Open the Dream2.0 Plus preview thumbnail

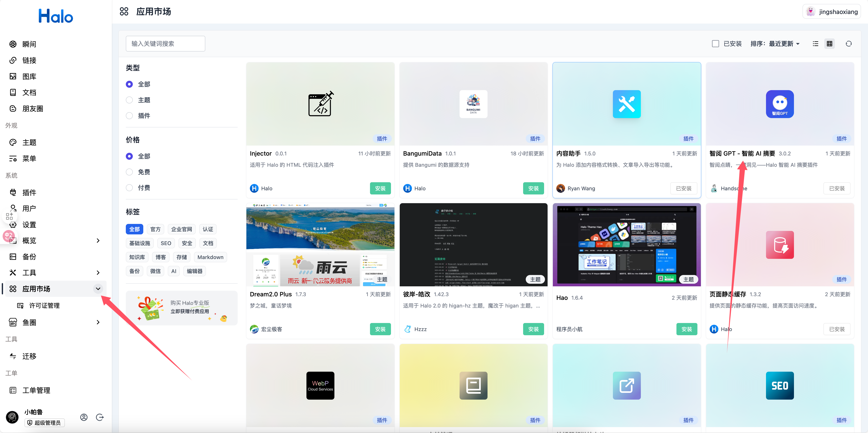click(320, 245)
